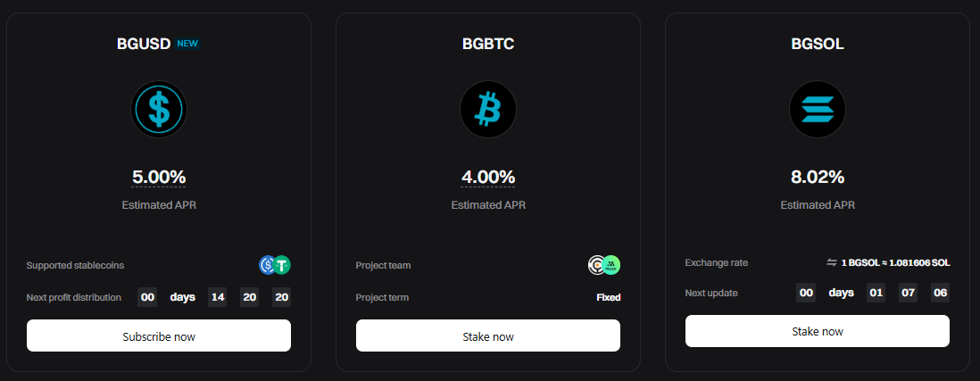This screenshot has height=381, width=980.
Task: Click the 8.02% estimated APR value
Action: click(x=818, y=177)
